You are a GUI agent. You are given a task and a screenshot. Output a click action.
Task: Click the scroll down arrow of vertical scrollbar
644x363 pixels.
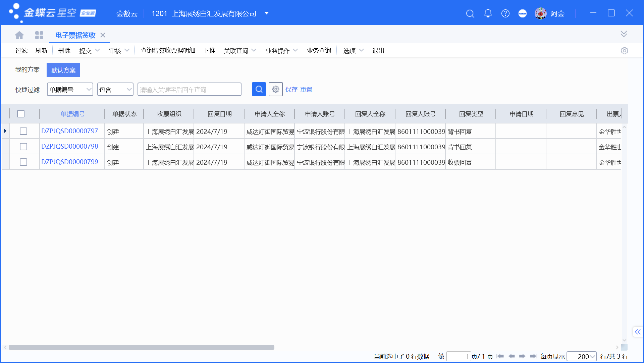pos(624,340)
